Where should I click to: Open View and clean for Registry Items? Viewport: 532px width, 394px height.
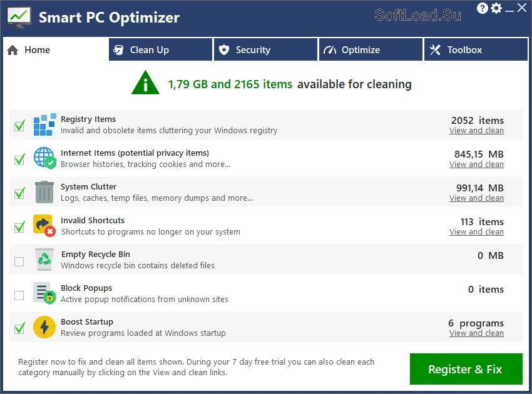click(x=476, y=131)
